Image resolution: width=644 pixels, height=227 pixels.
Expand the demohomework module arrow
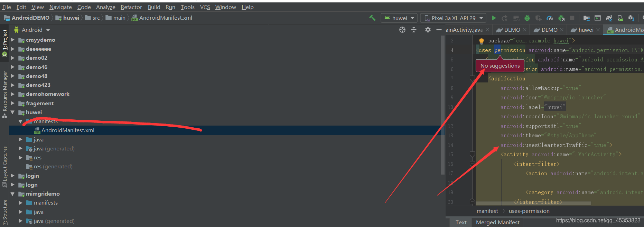[13, 94]
